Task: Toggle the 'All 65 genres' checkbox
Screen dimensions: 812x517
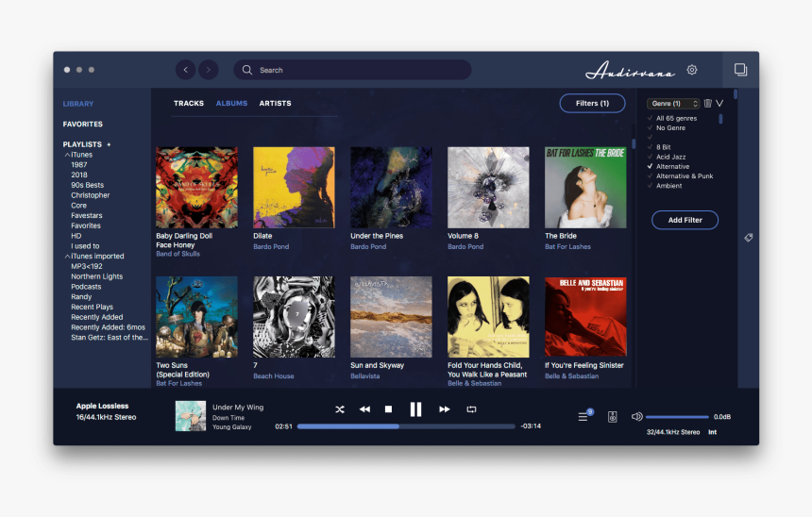Action: (x=650, y=119)
